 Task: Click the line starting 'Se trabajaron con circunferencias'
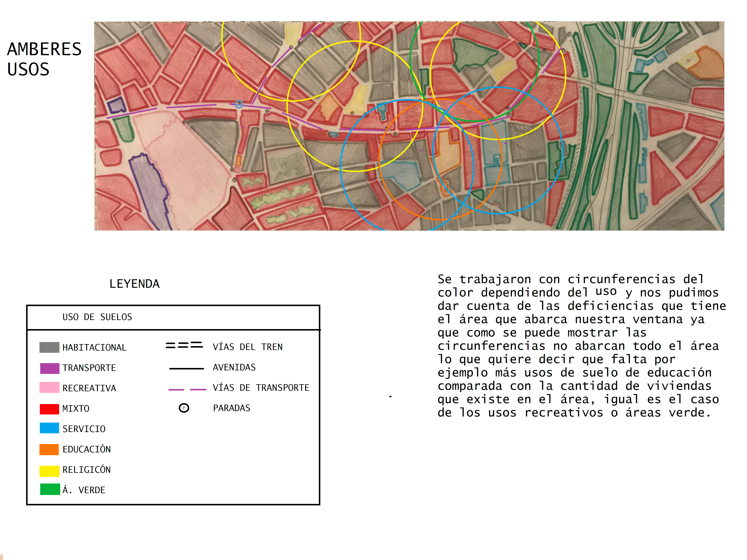[570, 279]
